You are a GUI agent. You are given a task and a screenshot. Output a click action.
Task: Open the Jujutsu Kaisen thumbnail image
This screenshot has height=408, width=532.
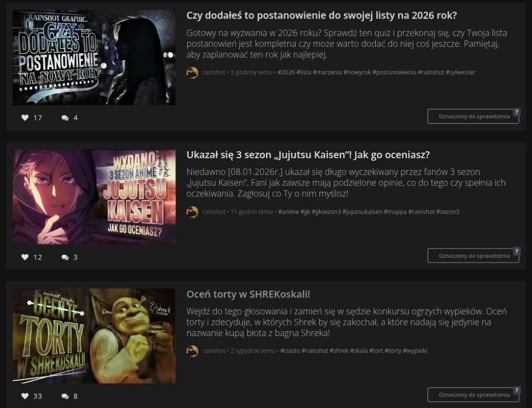[x=94, y=196]
